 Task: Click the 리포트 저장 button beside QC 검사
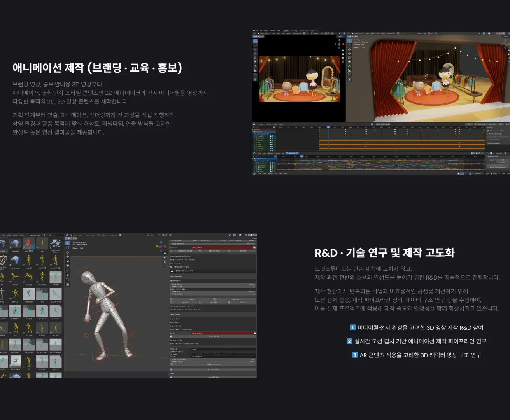point(235,299)
